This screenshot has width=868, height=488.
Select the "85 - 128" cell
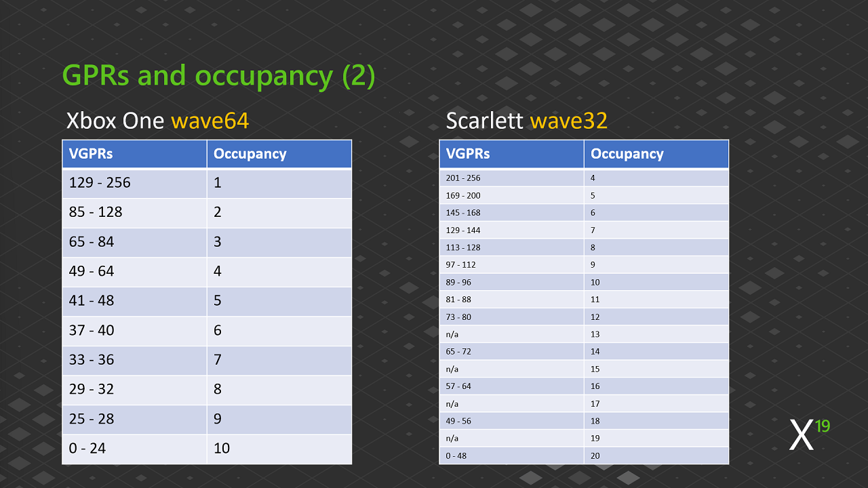tap(134, 212)
